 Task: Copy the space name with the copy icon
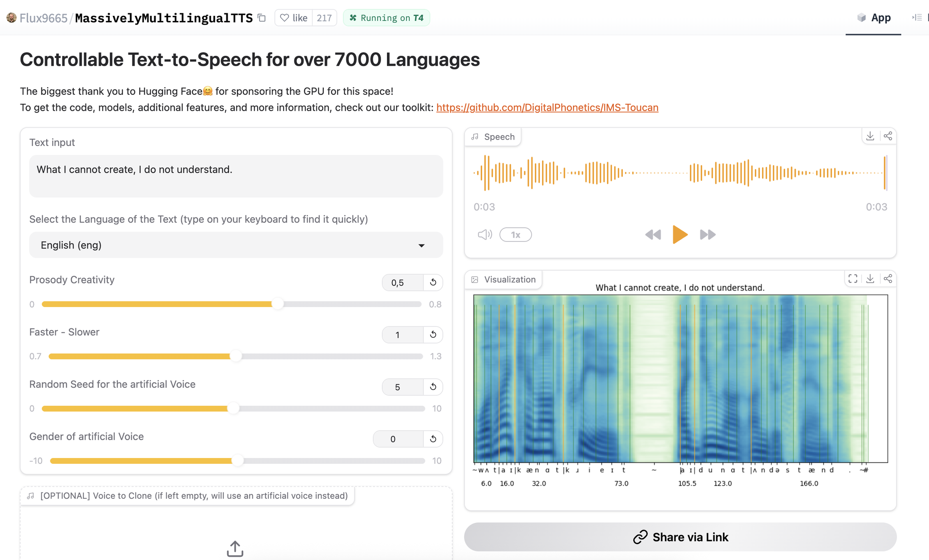pyautogui.click(x=262, y=18)
